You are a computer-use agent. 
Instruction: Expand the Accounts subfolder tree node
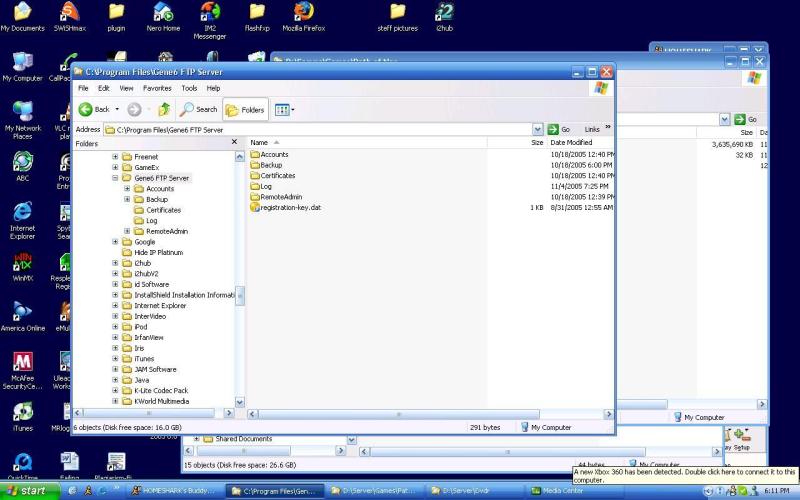(127, 189)
